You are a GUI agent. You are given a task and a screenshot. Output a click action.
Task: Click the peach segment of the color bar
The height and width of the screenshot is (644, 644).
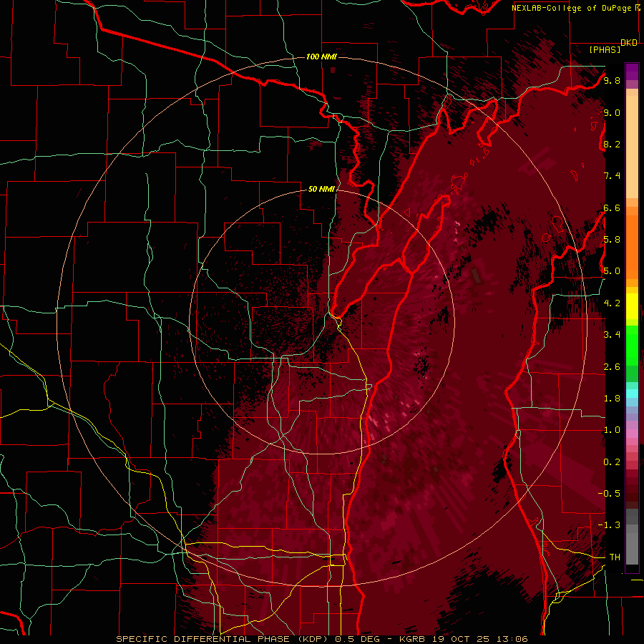point(632,147)
